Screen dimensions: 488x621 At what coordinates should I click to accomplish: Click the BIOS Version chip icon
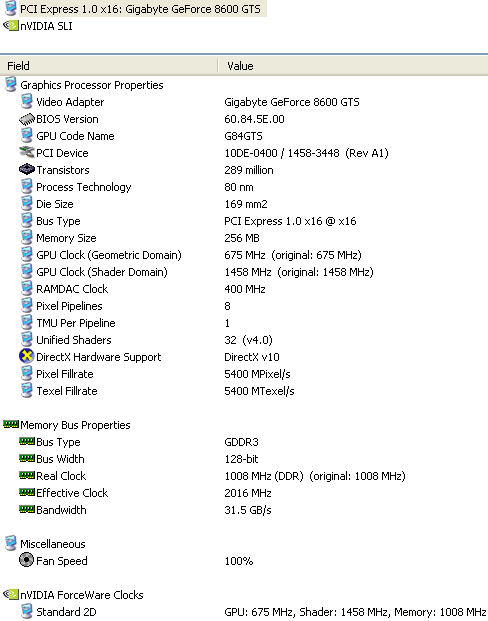point(27,119)
